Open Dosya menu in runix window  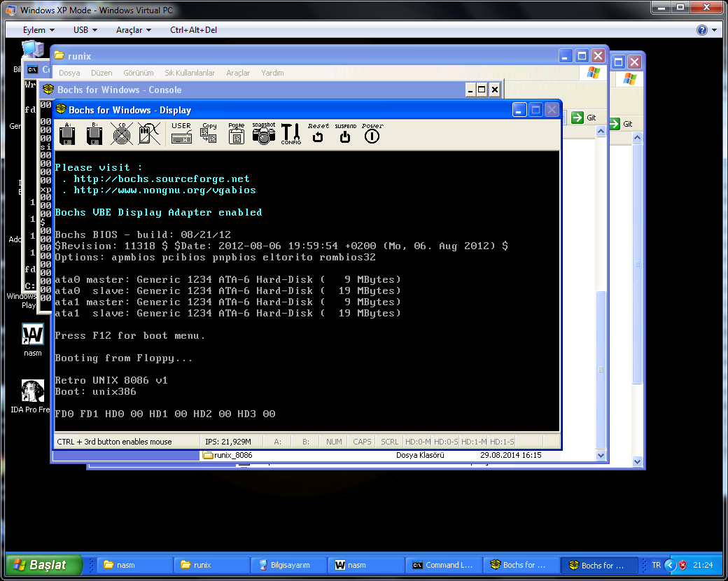69,73
